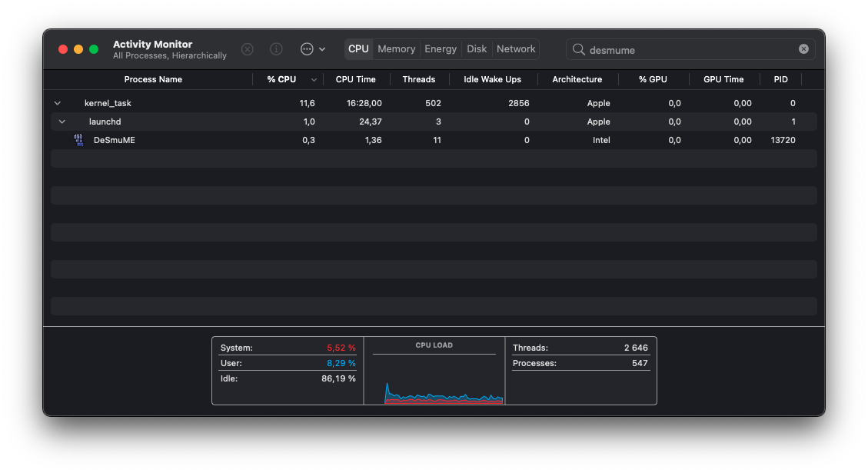Switch to the Energy tab

click(441, 49)
